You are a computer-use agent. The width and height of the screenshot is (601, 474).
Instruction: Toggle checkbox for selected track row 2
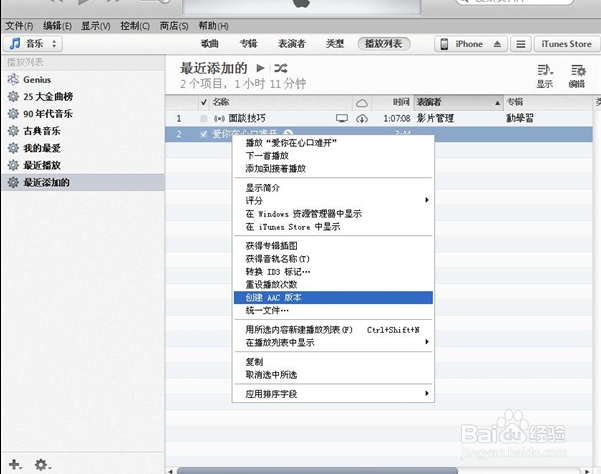204,134
